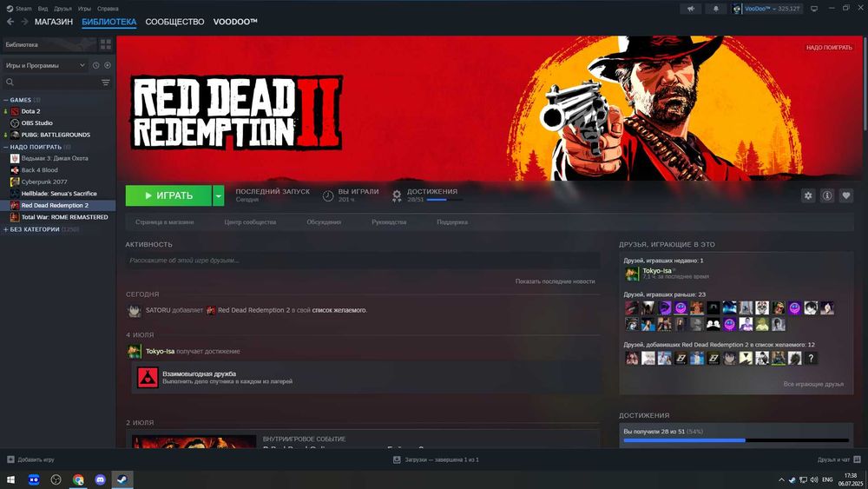Open the Игры и Программы dropdown

point(45,65)
